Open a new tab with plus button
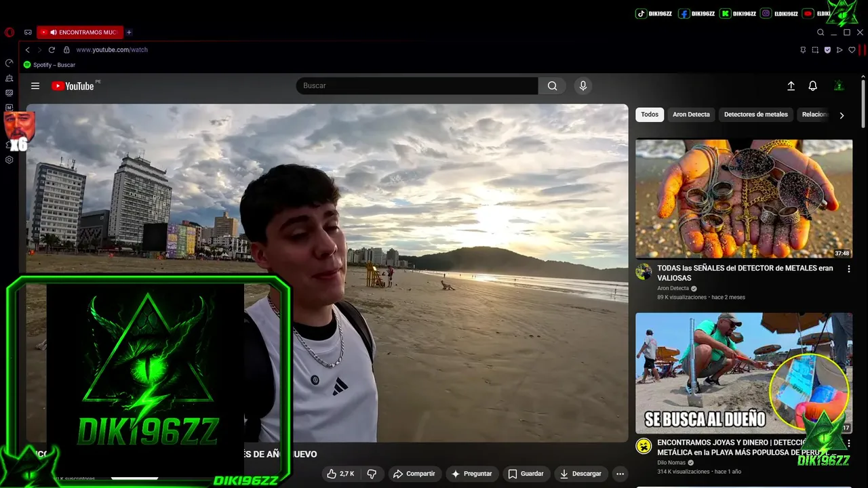868x488 pixels. pos(129,32)
